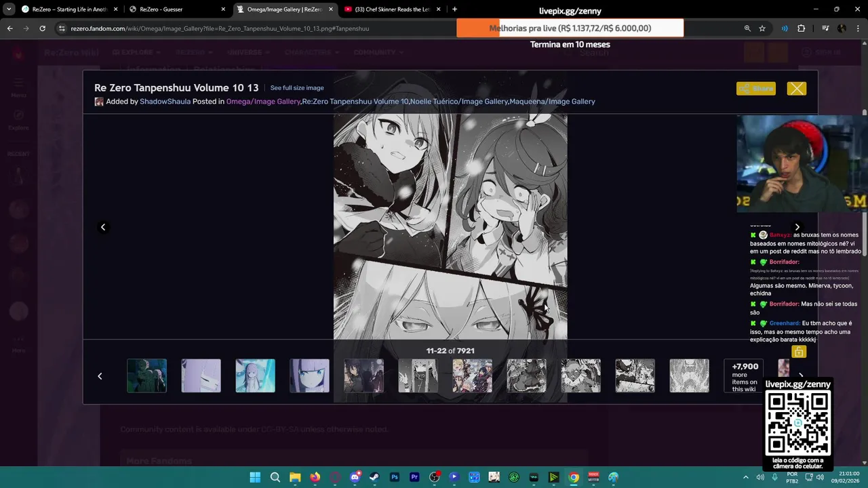Open the Re:Zero Tanpenshuu Volume 10 link
This screenshot has height=488, width=868.
pos(355,102)
